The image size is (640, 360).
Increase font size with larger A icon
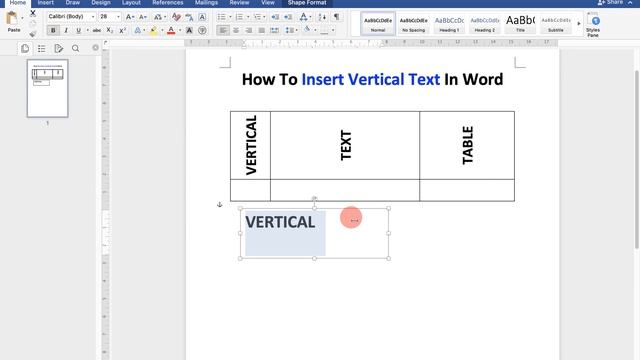point(129,17)
